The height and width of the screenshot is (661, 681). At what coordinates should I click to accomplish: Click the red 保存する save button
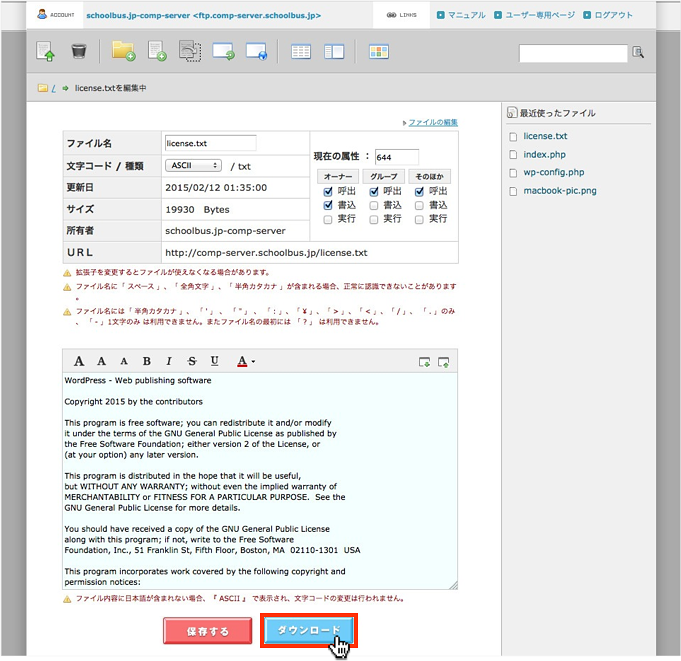(x=208, y=631)
